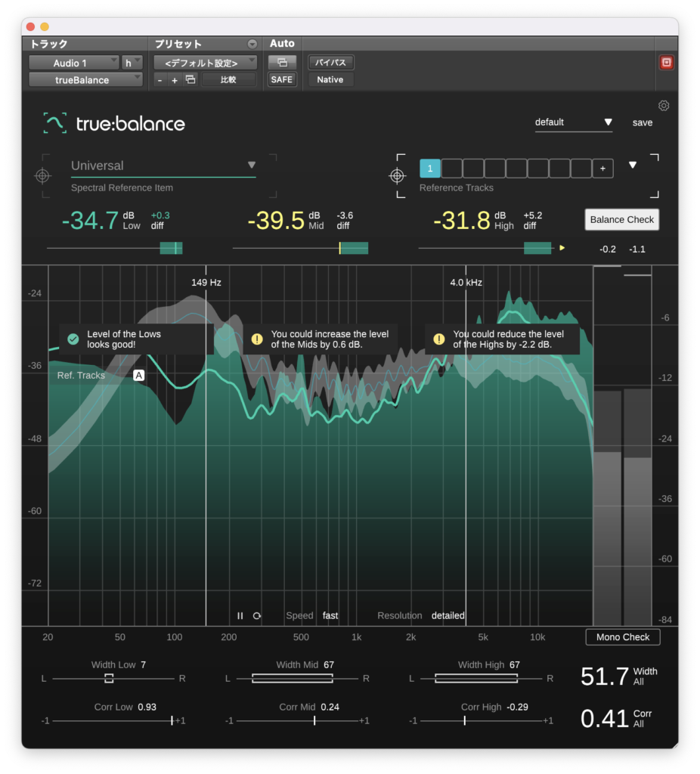
Task: Click the true:balance logo icon
Action: click(x=54, y=123)
